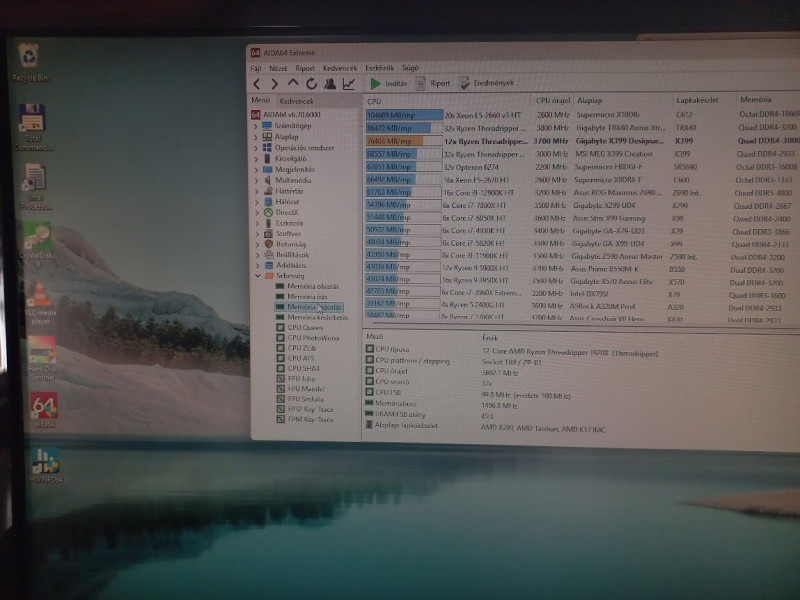Expand the Kiszolgáló tree node
The width and height of the screenshot is (800, 600).
pyautogui.click(x=257, y=159)
